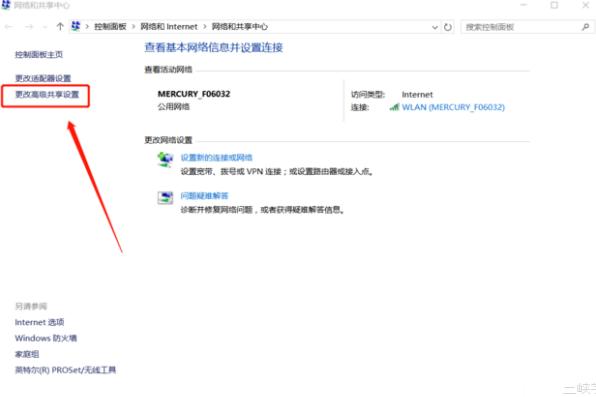Open 更改高级共享设置 link
Image resolution: width=596 pixels, height=397 pixels.
(47, 94)
